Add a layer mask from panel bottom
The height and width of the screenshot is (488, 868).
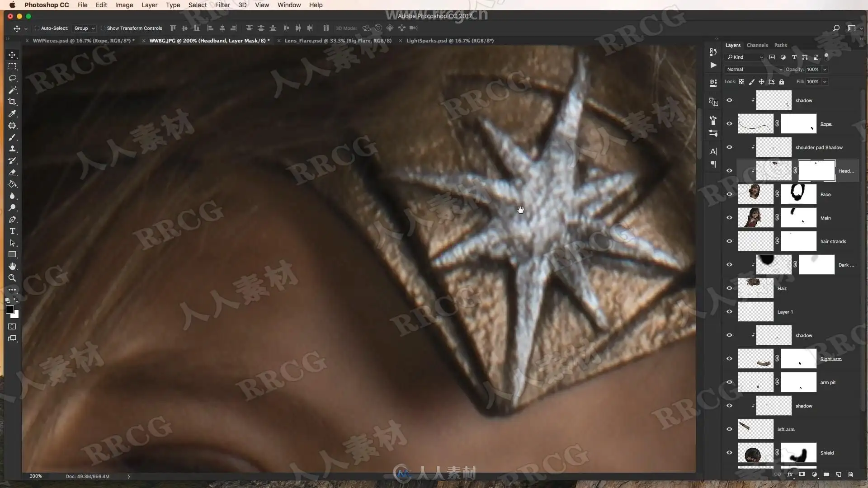tap(802, 474)
